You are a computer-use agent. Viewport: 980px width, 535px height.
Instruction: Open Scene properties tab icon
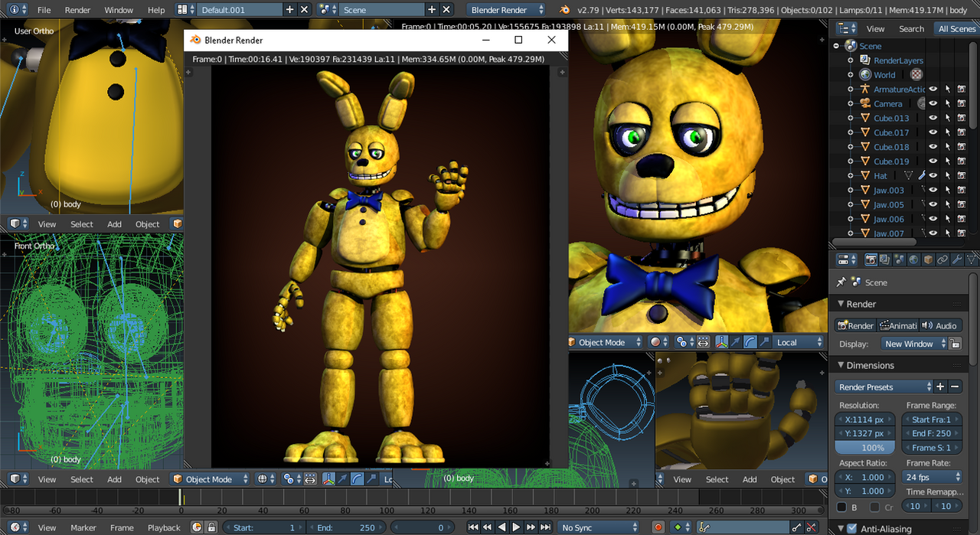click(900, 260)
